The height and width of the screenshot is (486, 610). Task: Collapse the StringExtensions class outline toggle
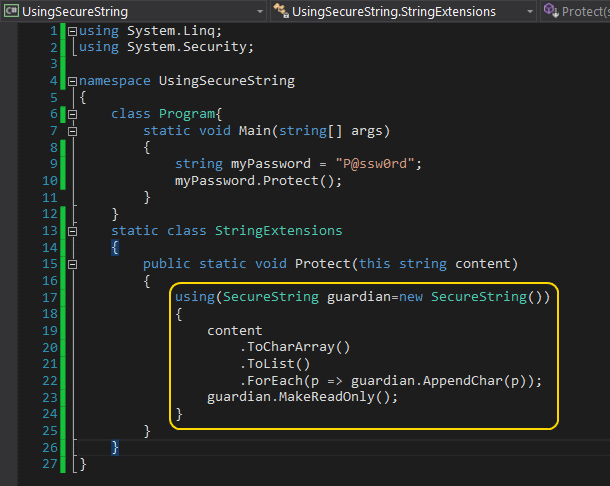72,231
